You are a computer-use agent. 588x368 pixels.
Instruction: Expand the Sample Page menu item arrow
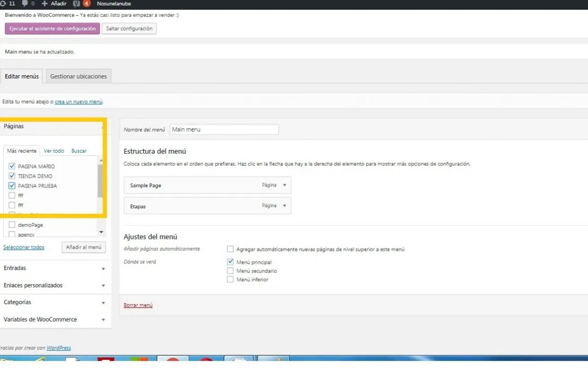(284, 185)
